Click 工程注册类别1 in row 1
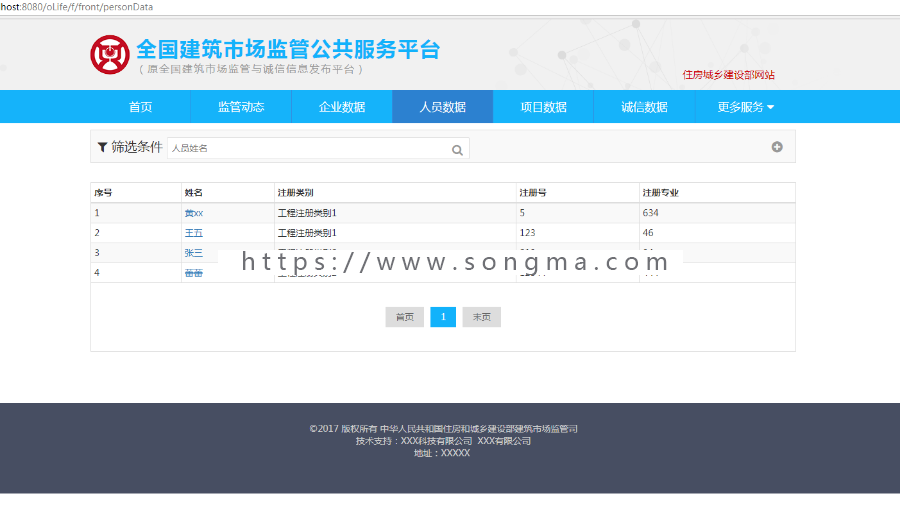This screenshot has width=900, height=523. pos(307,213)
